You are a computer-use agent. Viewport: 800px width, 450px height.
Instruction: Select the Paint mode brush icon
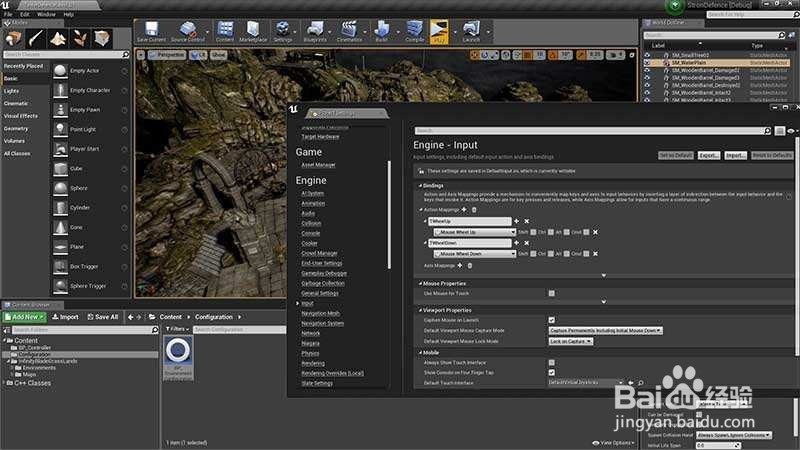(x=36, y=38)
